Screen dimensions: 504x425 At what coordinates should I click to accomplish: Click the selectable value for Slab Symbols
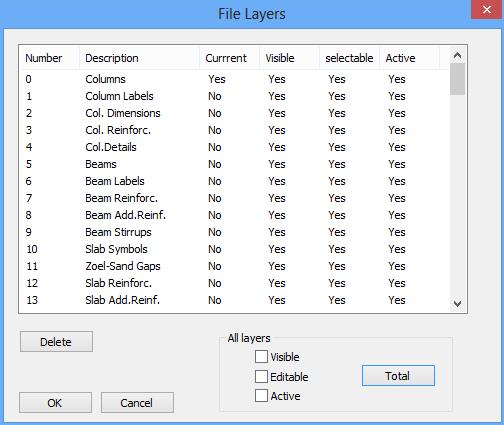coord(337,249)
